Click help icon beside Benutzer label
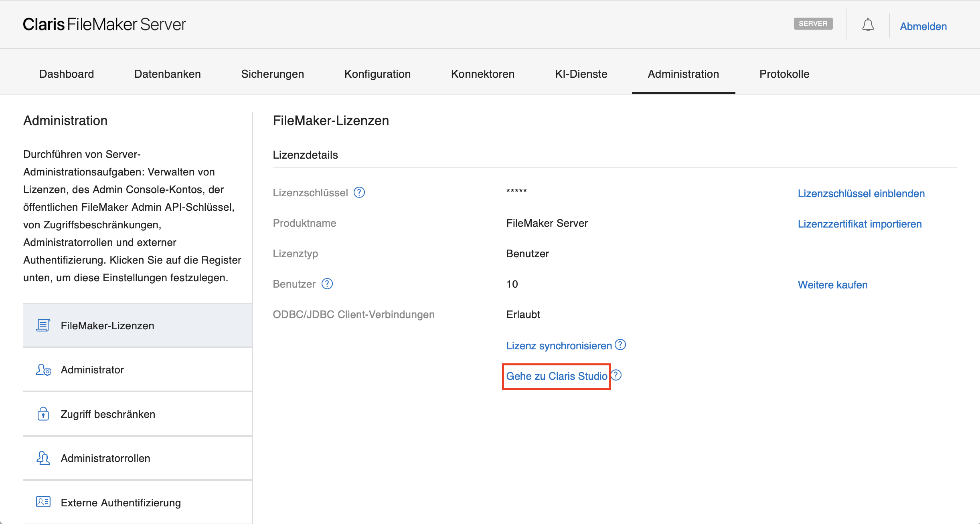The width and height of the screenshot is (980, 524). pyautogui.click(x=327, y=284)
